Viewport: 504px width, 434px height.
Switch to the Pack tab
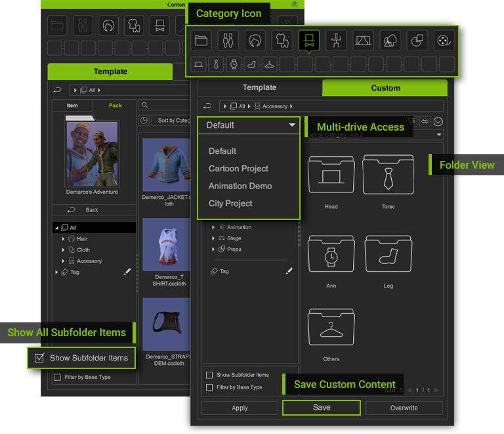[115, 106]
